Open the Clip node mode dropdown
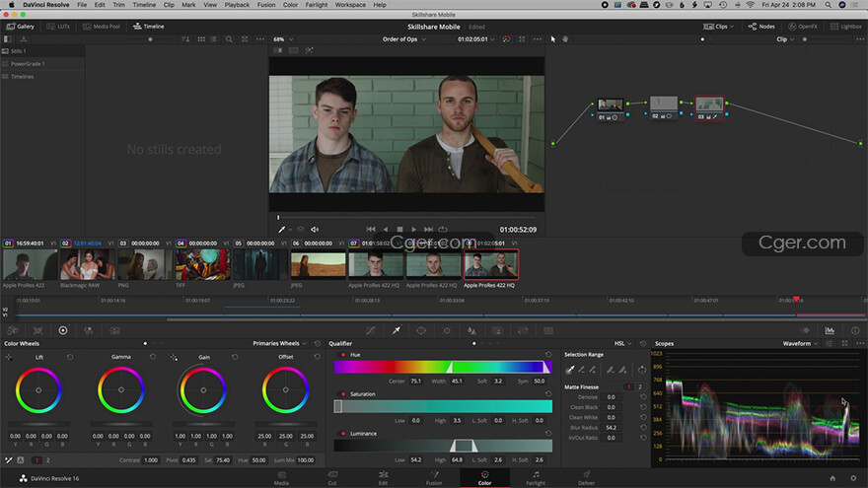The width and height of the screenshot is (868, 488). [785, 39]
